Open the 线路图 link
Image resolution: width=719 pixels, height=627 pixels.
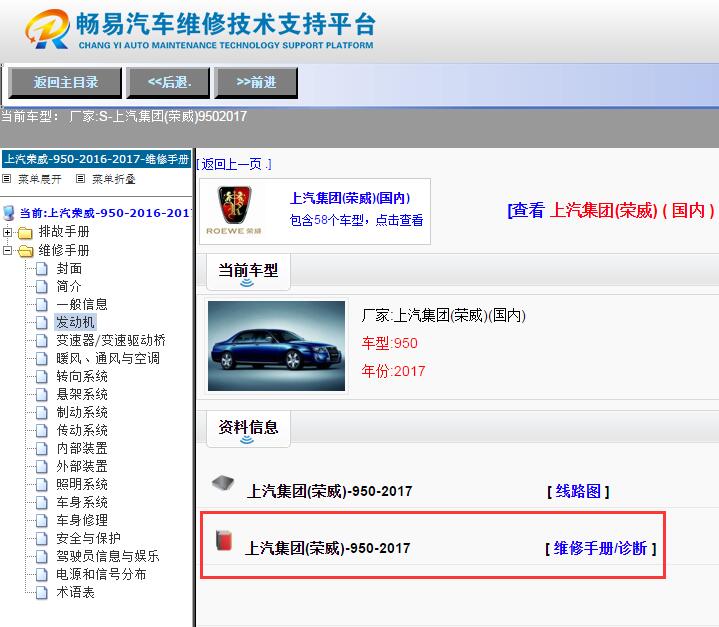578,492
